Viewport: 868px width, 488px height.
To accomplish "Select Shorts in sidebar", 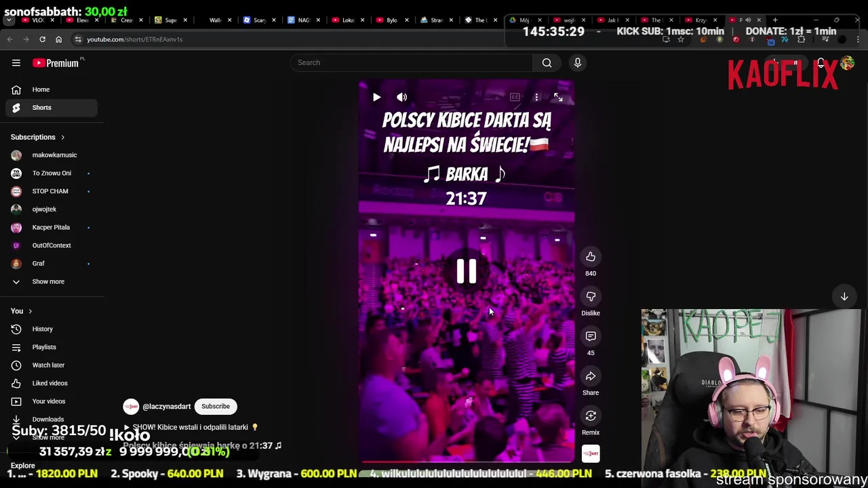I will (52, 108).
